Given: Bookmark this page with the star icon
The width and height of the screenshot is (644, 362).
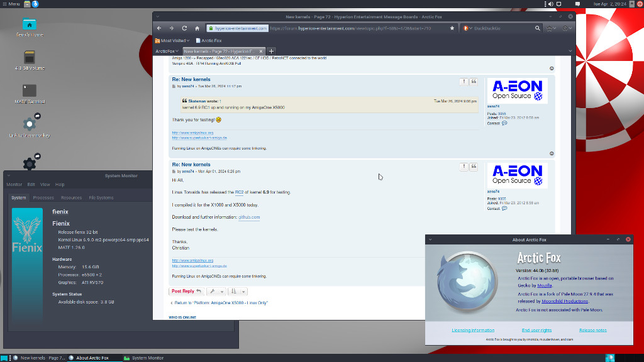Looking at the screenshot, I should pyautogui.click(x=452, y=28).
